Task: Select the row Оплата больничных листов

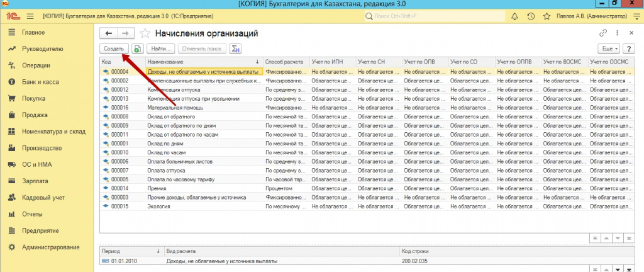Action: click(x=367, y=161)
